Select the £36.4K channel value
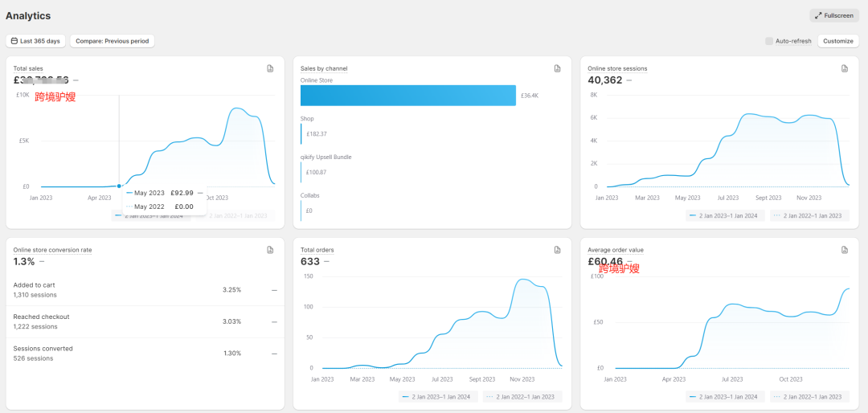 530,96
